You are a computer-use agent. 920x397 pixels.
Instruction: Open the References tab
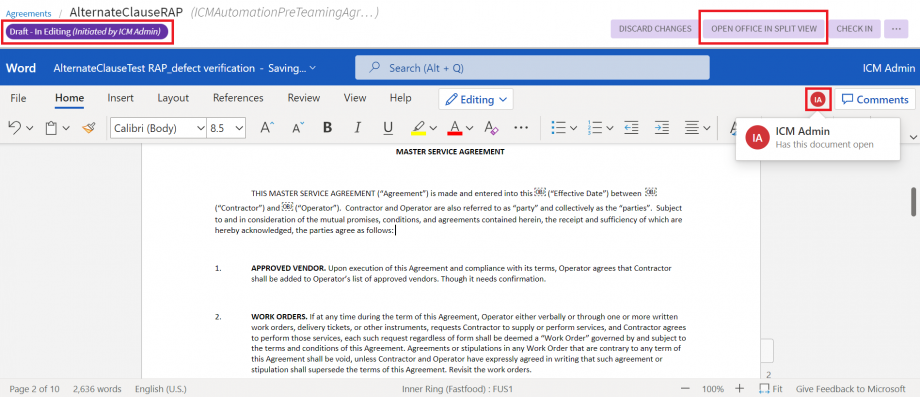(x=238, y=98)
